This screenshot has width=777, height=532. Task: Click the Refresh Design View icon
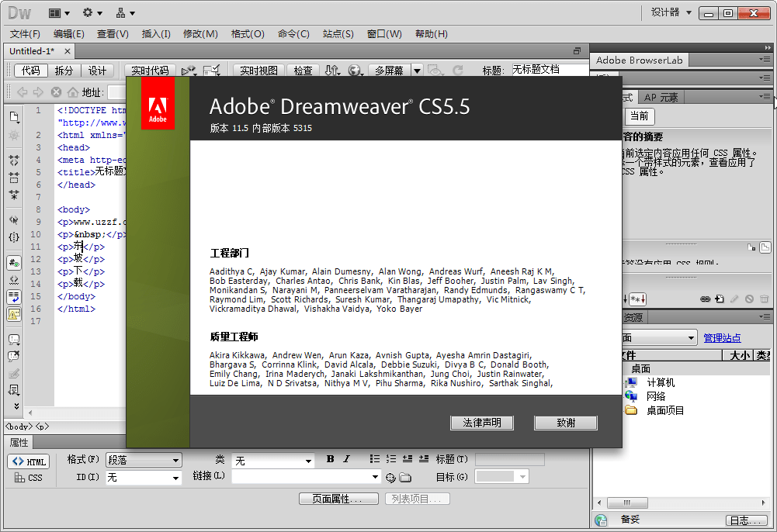(x=458, y=70)
